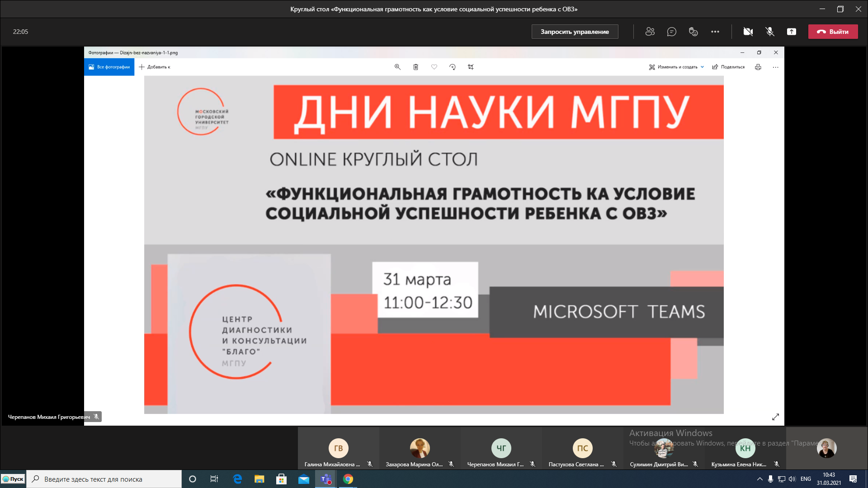Open the zoom control for the photo
The image size is (868, 488).
pyautogui.click(x=397, y=67)
